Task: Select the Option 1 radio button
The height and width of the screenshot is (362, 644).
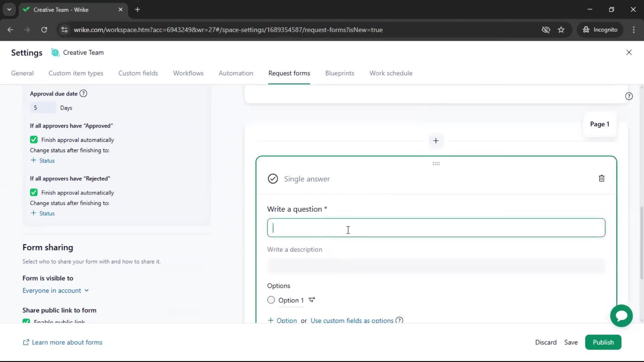Action: 271,300
